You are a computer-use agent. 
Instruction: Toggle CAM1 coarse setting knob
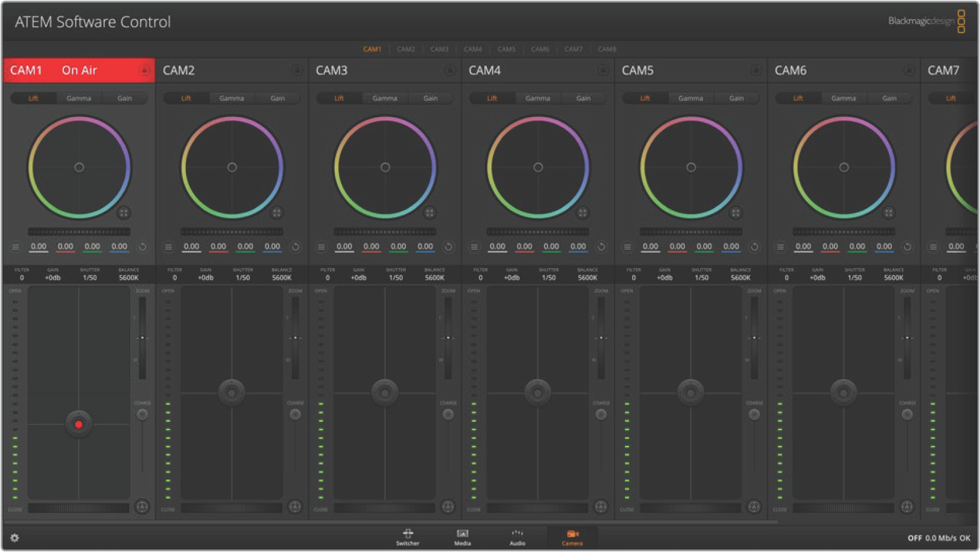142,415
